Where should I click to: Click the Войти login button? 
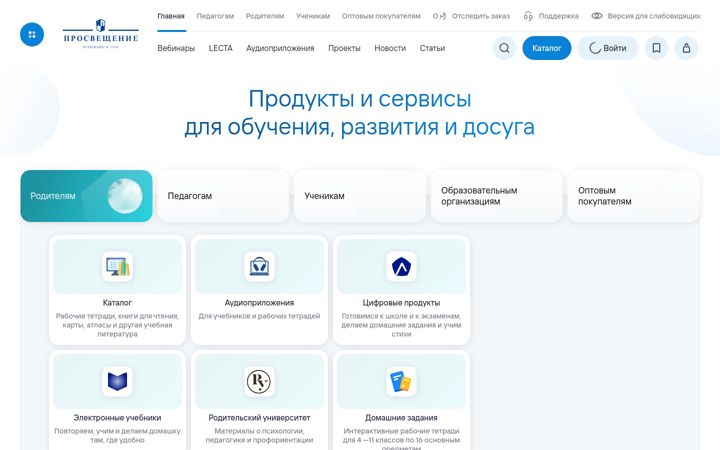608,48
